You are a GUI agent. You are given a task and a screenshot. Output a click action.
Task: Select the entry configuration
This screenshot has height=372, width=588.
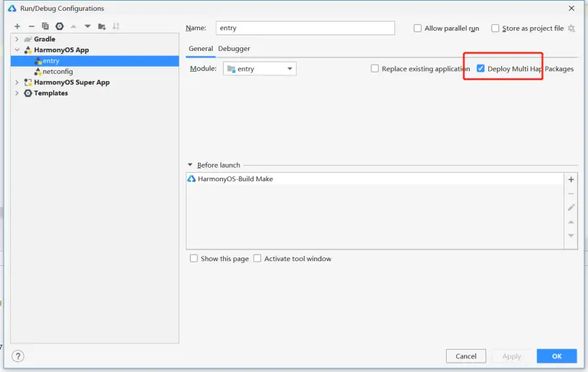point(95,61)
